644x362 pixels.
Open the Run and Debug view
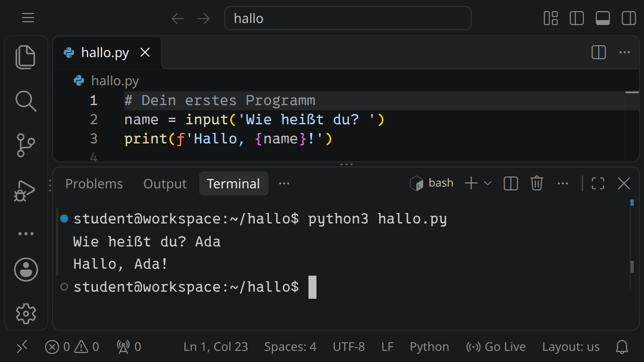[x=24, y=191]
